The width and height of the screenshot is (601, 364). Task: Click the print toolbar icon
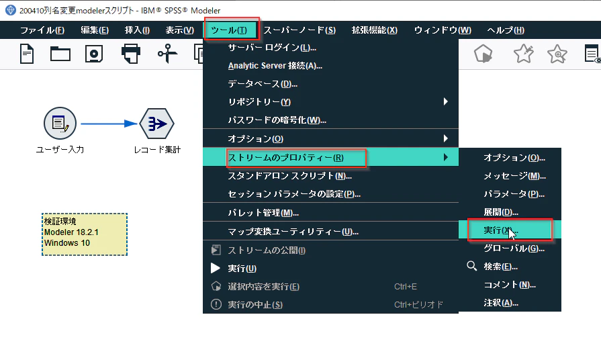coord(131,54)
